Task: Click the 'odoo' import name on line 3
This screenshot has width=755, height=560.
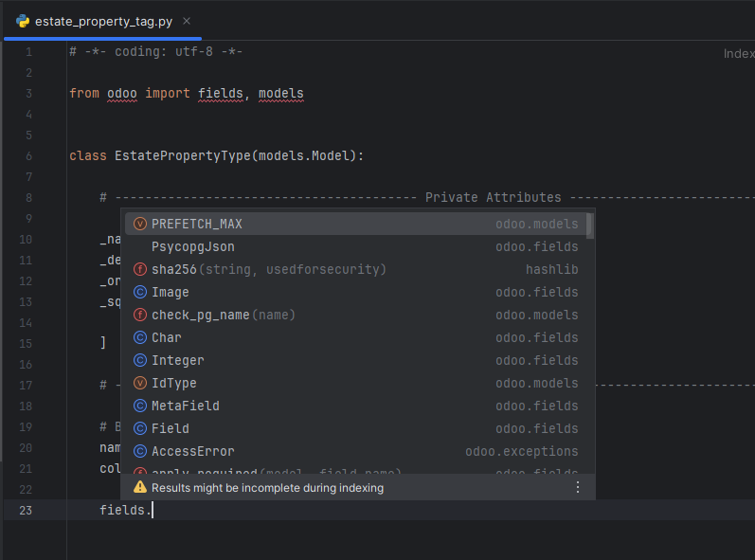Action: pyautogui.click(x=122, y=94)
